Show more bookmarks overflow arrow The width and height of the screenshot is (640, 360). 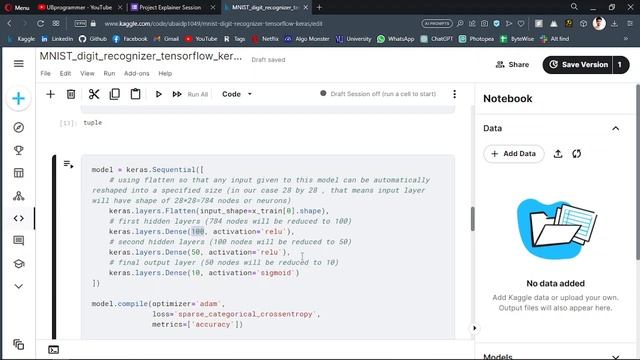626,39
